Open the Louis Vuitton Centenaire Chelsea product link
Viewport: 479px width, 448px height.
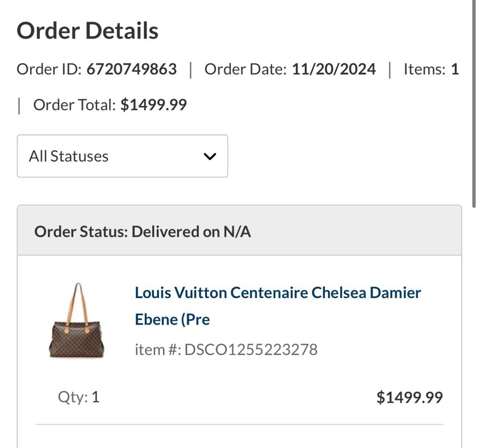[278, 292]
